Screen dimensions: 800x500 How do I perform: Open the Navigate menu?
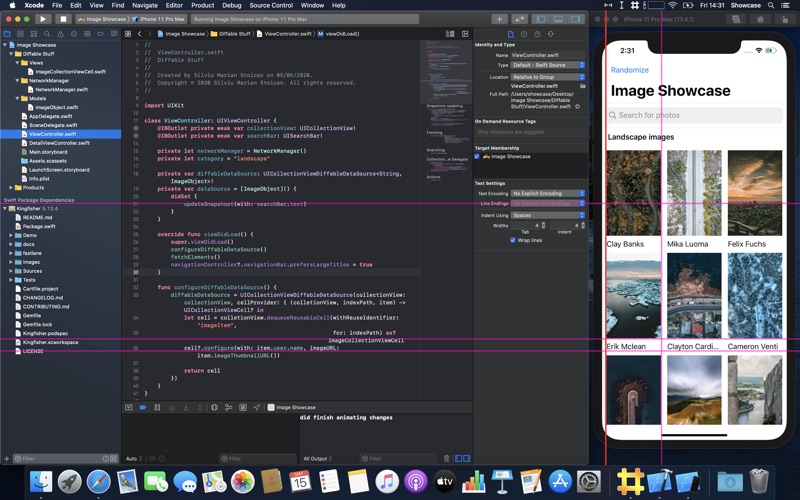coord(145,5)
